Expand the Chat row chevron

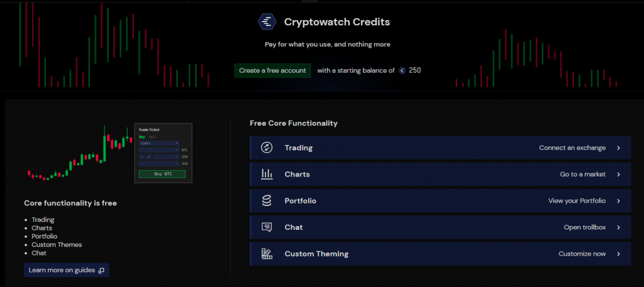pos(618,227)
